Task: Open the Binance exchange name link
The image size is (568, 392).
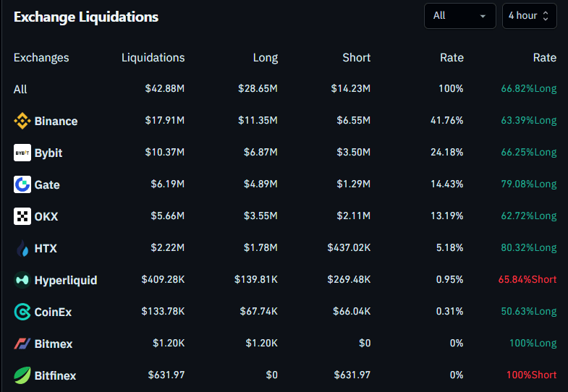Action: coord(56,122)
